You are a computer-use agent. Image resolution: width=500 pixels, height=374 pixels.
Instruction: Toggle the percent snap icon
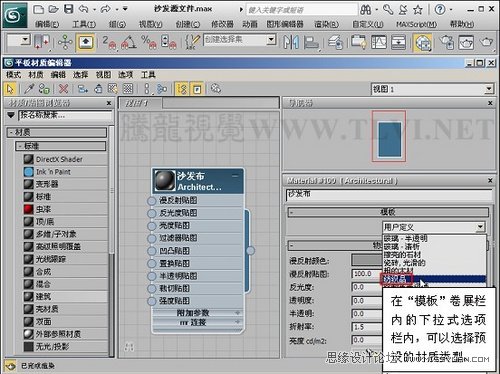click(149, 42)
